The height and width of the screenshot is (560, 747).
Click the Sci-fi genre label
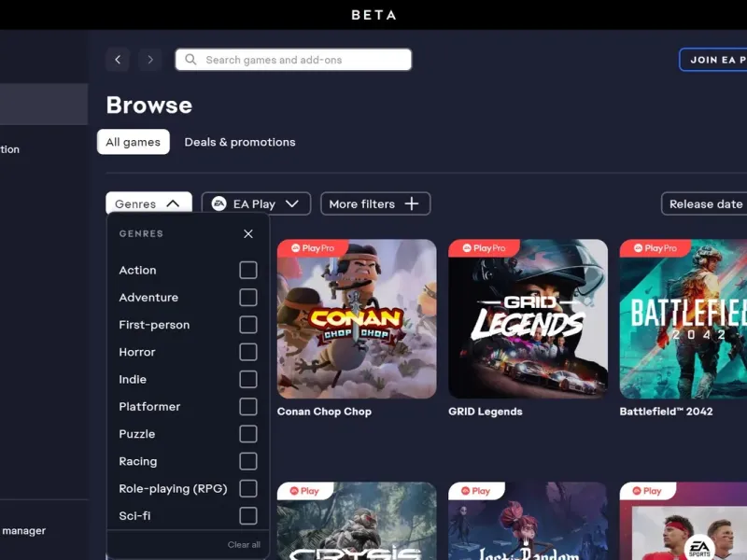(x=134, y=516)
